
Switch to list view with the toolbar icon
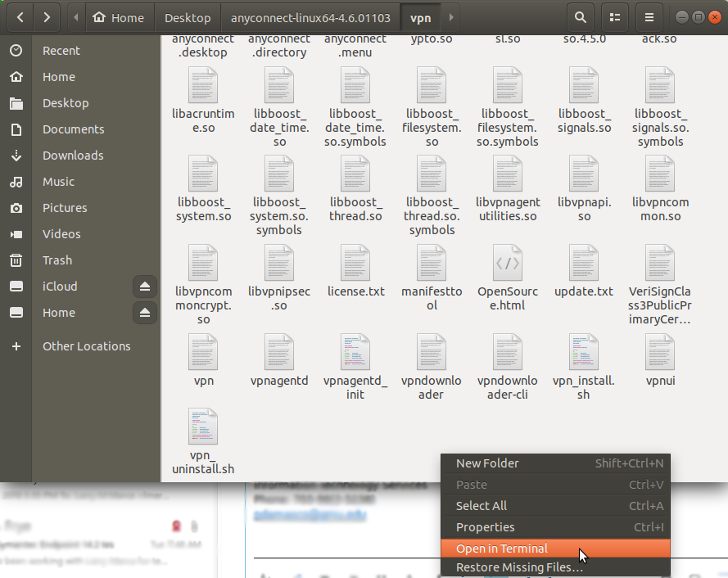(615, 18)
